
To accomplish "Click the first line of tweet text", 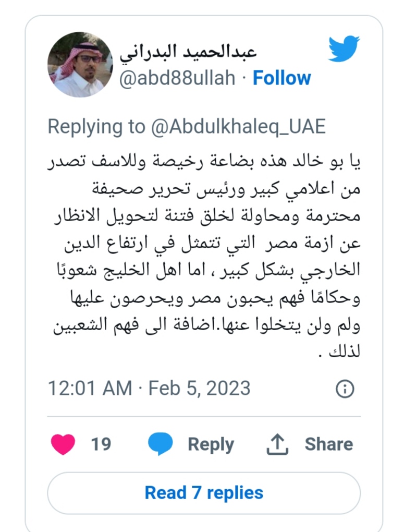I will [x=204, y=162].
